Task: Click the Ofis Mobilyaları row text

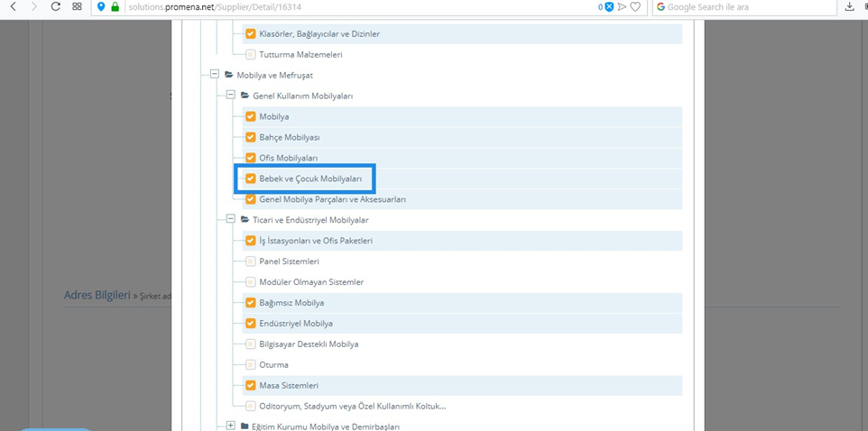Action: (289, 158)
